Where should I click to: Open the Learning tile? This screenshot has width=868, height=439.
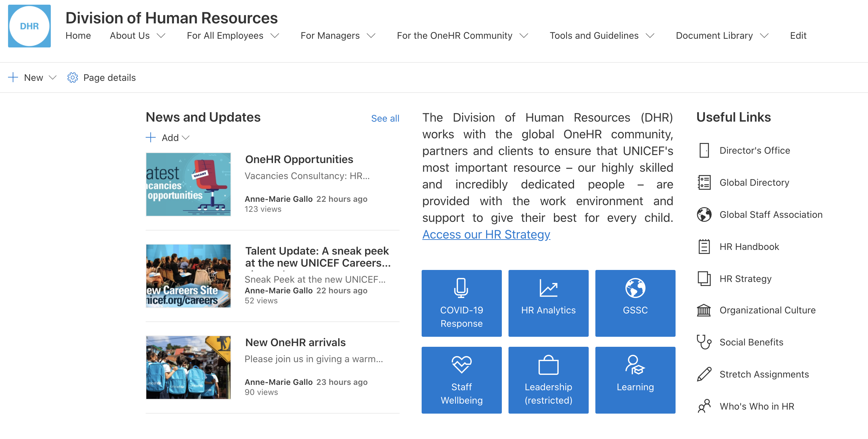(635, 380)
